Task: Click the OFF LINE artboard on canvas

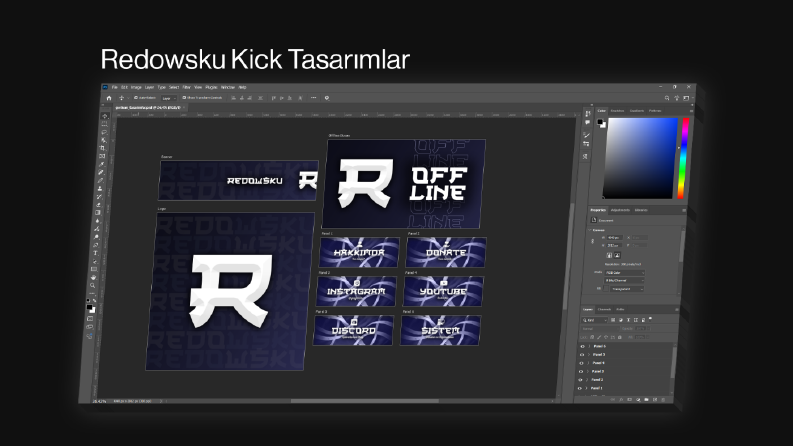Action: click(404, 184)
